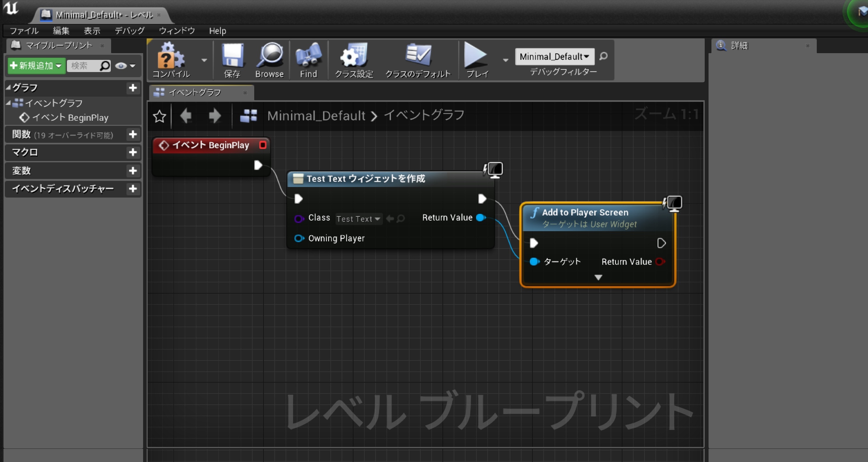Open Class Settings (クラス設定) icon

(x=353, y=56)
